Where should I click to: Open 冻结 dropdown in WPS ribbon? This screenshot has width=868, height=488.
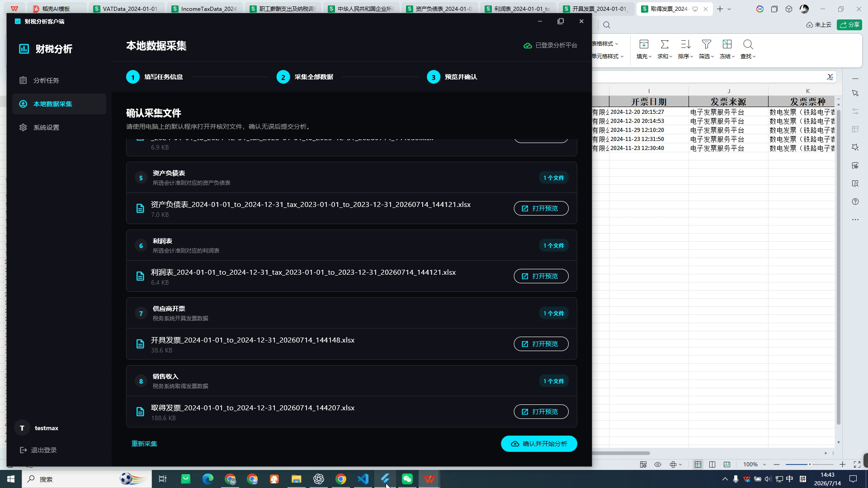coord(727,56)
